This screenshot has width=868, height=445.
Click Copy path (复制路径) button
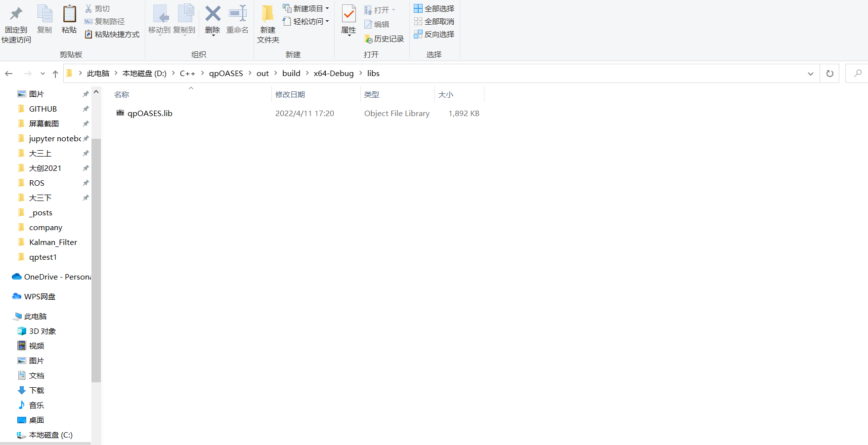pyautogui.click(x=104, y=22)
